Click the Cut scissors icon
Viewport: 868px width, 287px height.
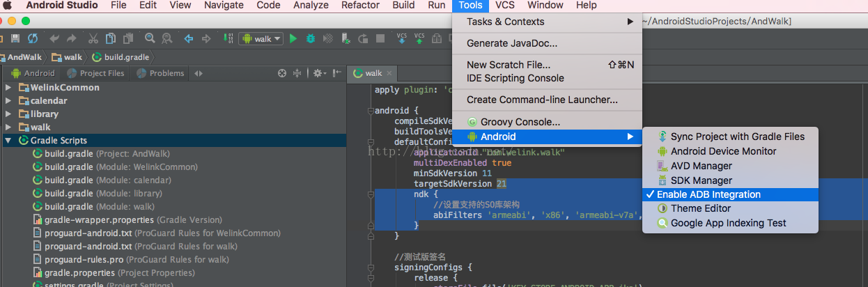pyautogui.click(x=93, y=39)
